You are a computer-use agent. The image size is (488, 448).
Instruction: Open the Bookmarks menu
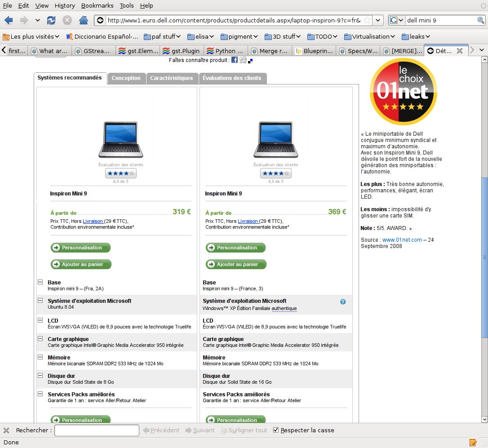pyautogui.click(x=97, y=5)
